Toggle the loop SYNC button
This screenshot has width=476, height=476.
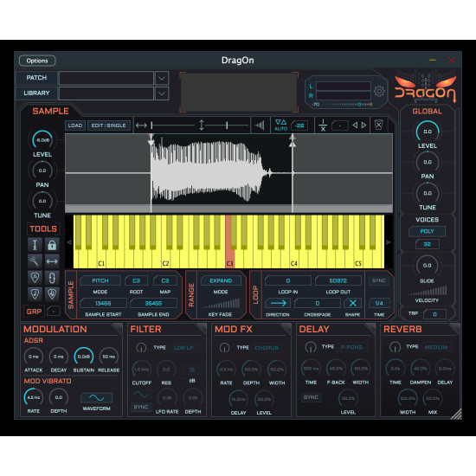[378, 280]
